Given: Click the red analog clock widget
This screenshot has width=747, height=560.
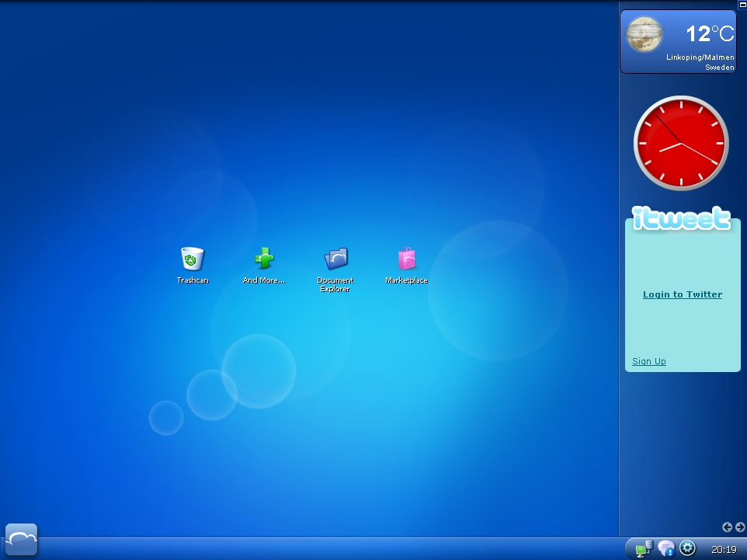Looking at the screenshot, I should click(x=681, y=143).
